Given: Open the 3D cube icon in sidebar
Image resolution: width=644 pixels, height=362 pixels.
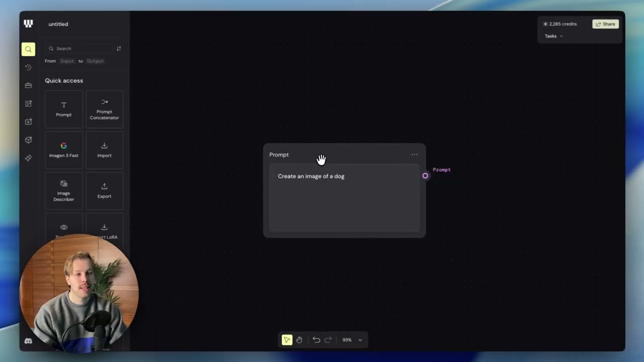Looking at the screenshot, I should click(x=28, y=140).
